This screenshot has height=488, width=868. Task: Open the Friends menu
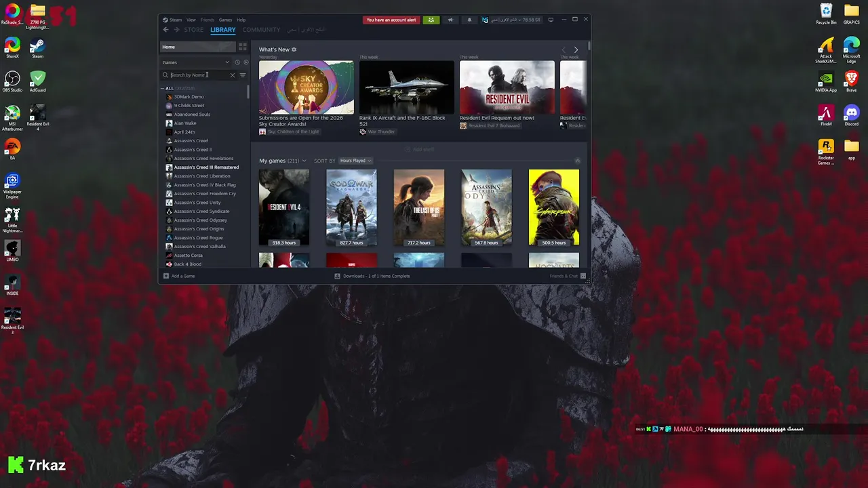point(208,20)
